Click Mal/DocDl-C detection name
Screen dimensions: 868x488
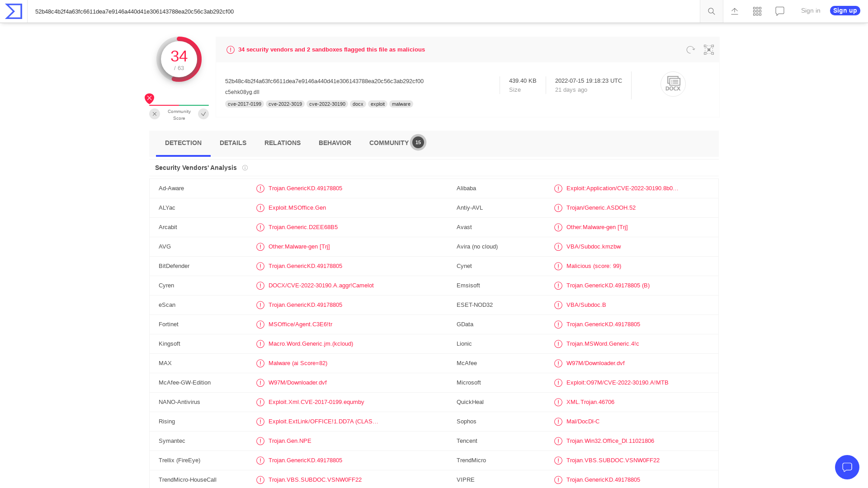[583, 422]
